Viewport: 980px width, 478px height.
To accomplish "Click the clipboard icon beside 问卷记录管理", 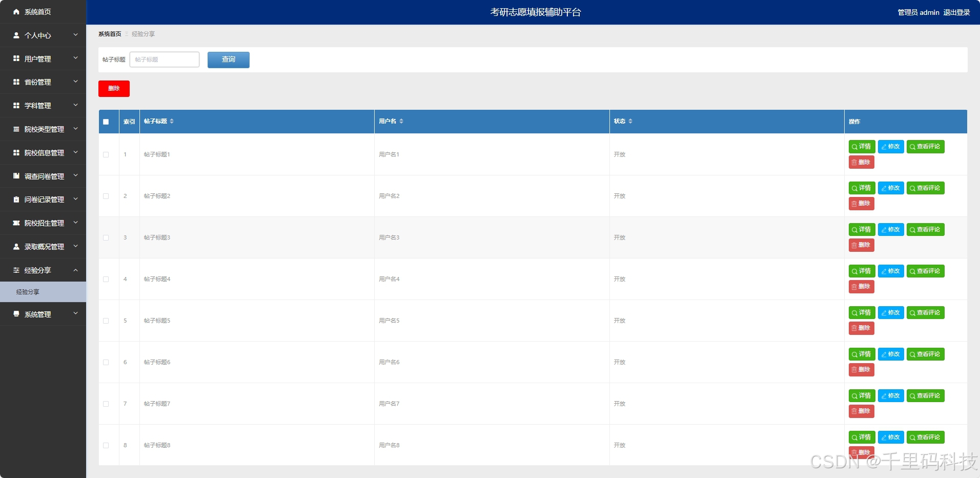I will tap(16, 200).
